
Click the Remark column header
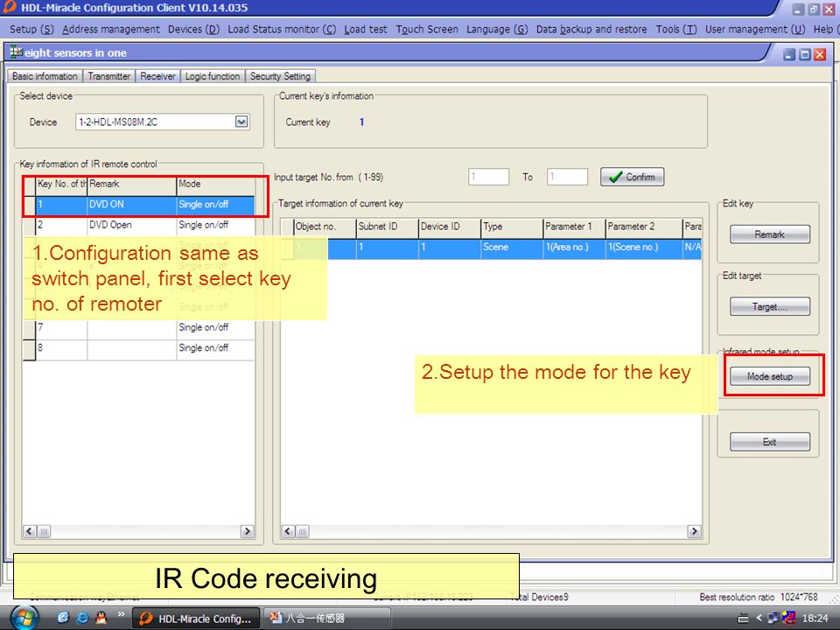coord(132,185)
